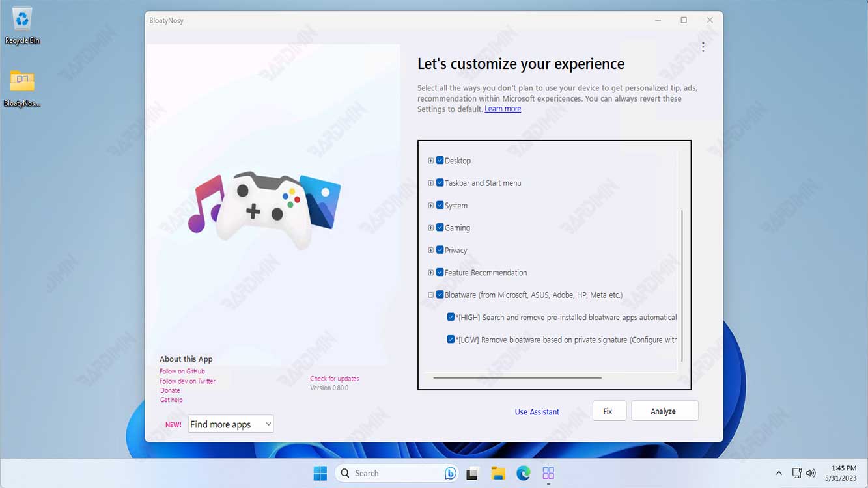
Task: Click the Fix button
Action: (x=609, y=411)
